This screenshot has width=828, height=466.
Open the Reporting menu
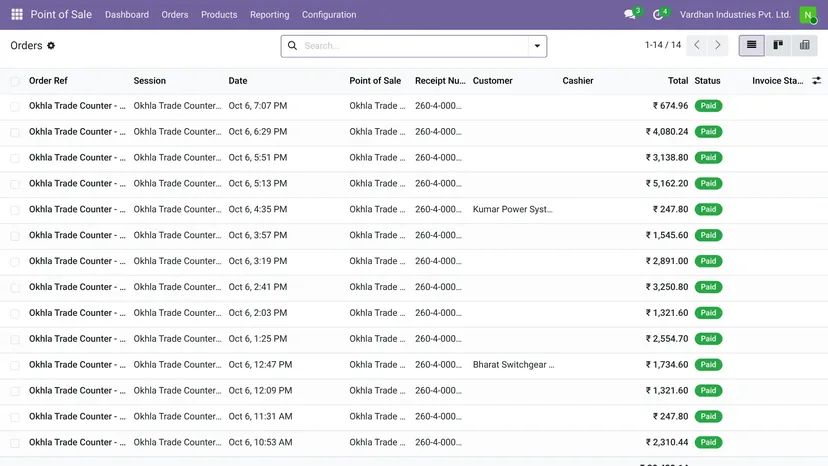click(269, 15)
